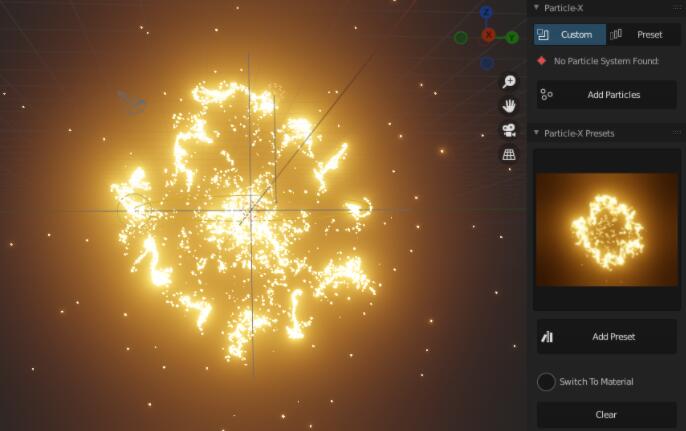
Task: Switch perspective/orthographic with the grid icon
Action: click(x=509, y=154)
